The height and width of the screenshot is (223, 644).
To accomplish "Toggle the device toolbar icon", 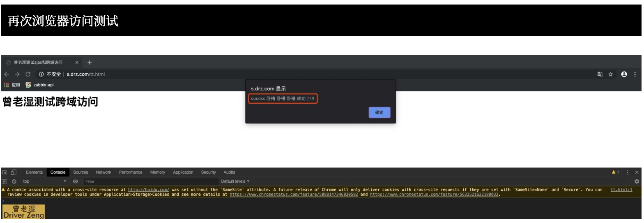I will 14,172.
